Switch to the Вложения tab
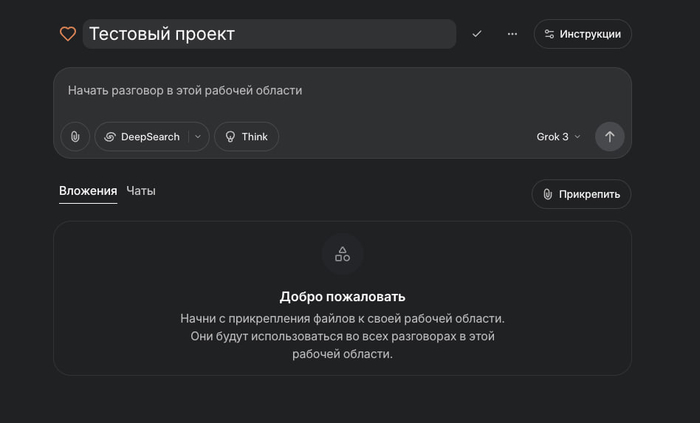 coord(88,191)
